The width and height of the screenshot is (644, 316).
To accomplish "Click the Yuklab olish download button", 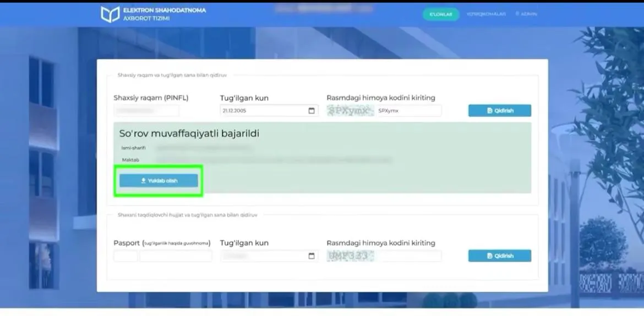I will point(159,181).
